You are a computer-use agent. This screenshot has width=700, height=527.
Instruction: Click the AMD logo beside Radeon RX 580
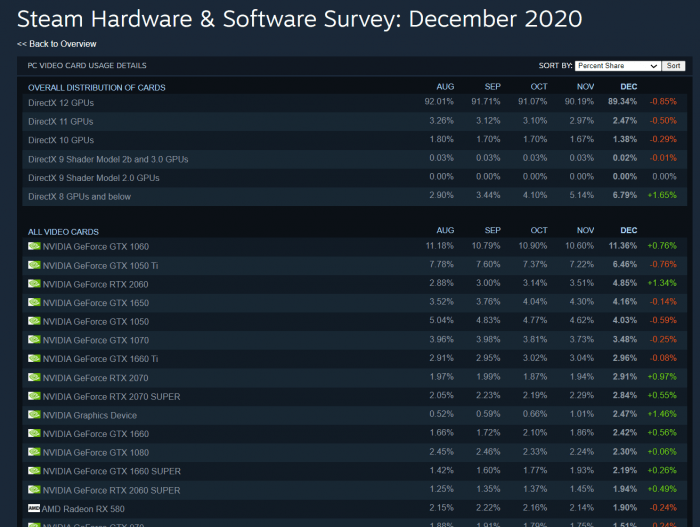(x=34, y=508)
